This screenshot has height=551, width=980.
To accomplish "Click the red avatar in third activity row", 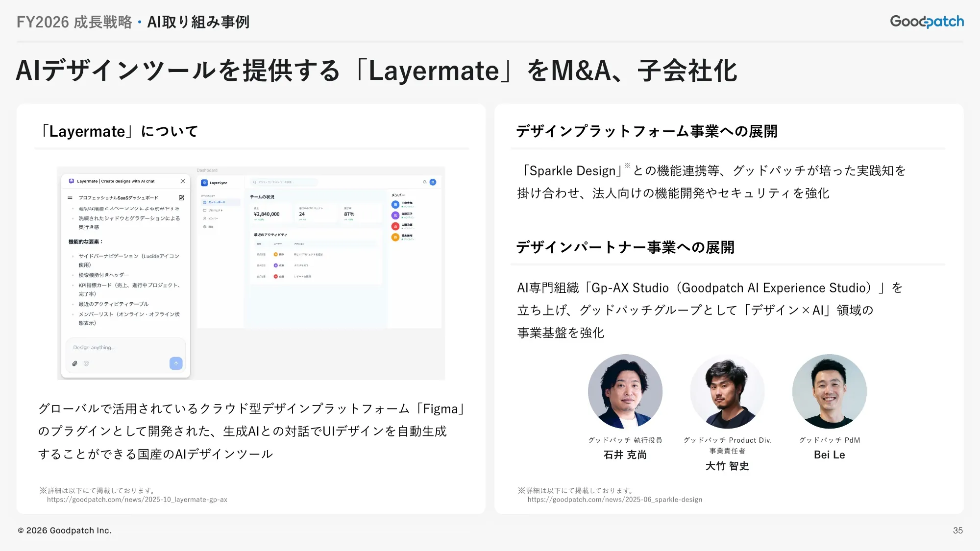I will click(x=276, y=277).
